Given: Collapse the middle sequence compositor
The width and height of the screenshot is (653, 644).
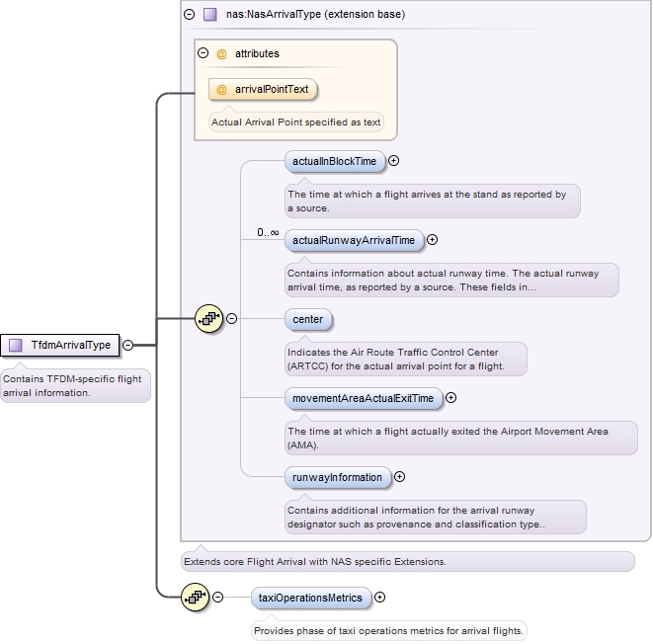Looking at the screenshot, I should [232, 319].
